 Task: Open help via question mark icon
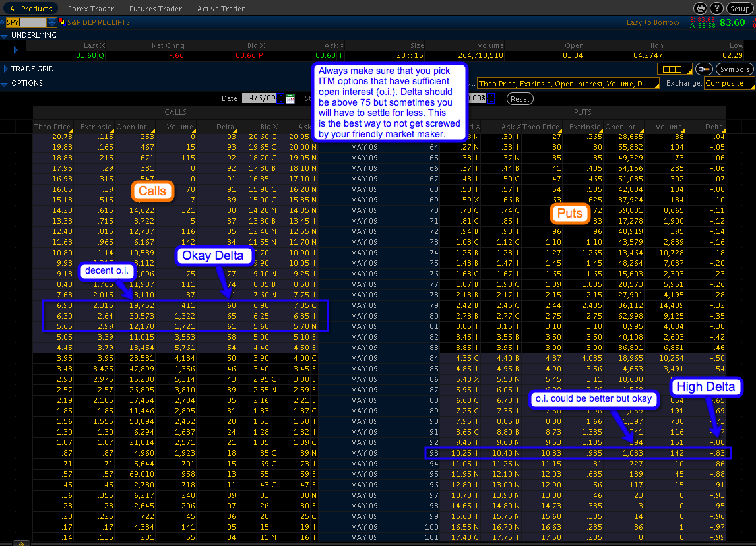click(x=716, y=8)
